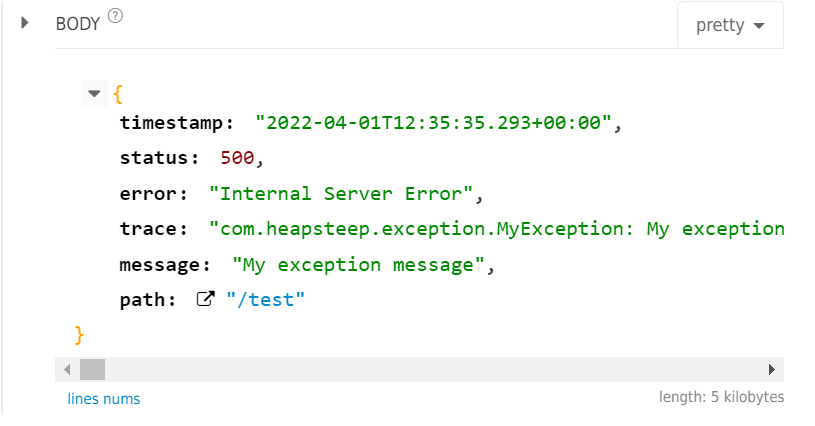The width and height of the screenshot is (815, 426).
Task: Click the closing orange curly brace
Action: [79, 335]
